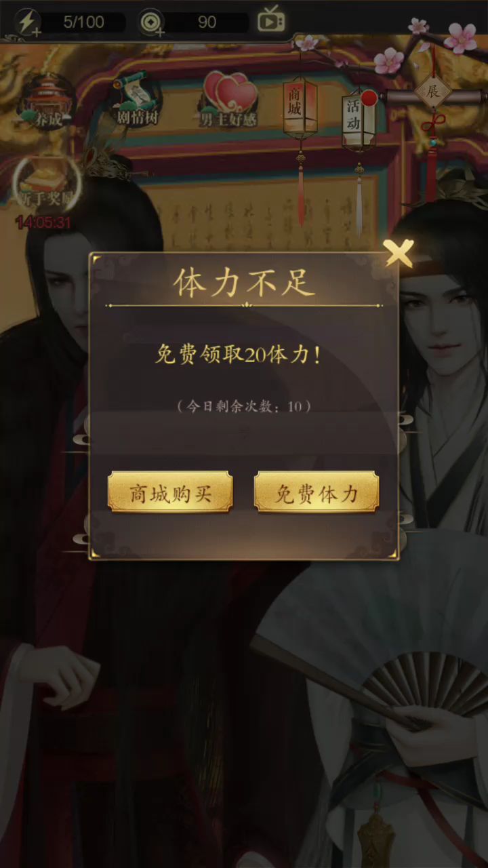The image size is (488, 868).
Task: Open the TV video ad icon
Action: tap(271, 20)
